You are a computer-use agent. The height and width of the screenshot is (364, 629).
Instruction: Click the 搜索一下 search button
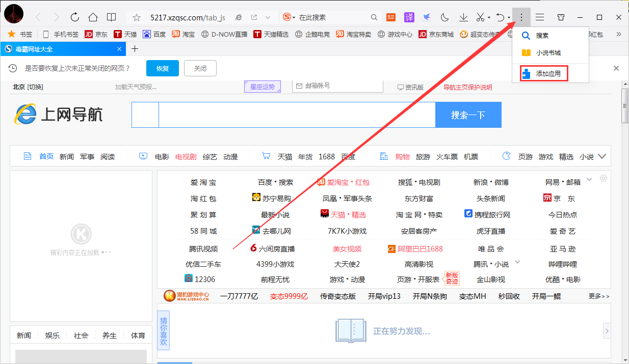coord(468,115)
